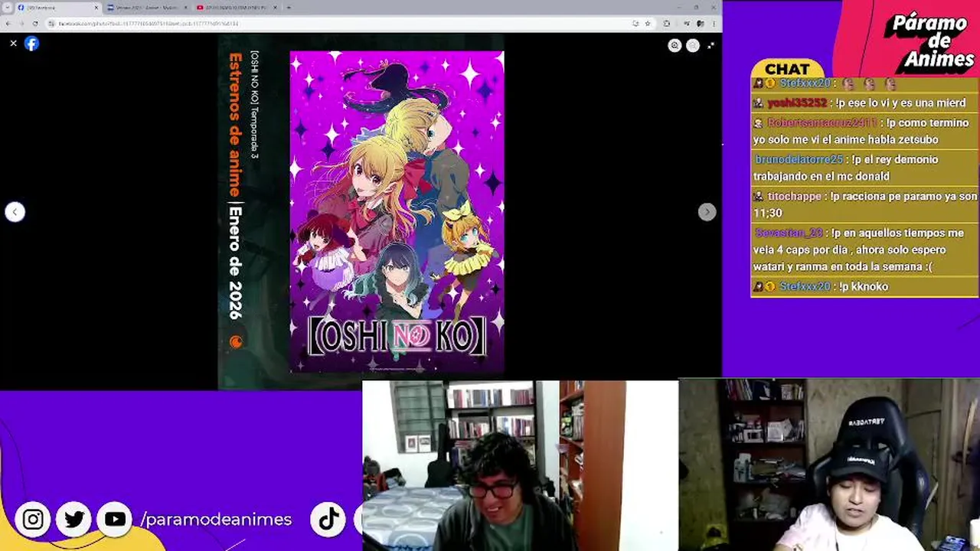Image resolution: width=980 pixels, height=551 pixels.
Task: Click the YouTube icon in the overlay
Action: (115, 520)
